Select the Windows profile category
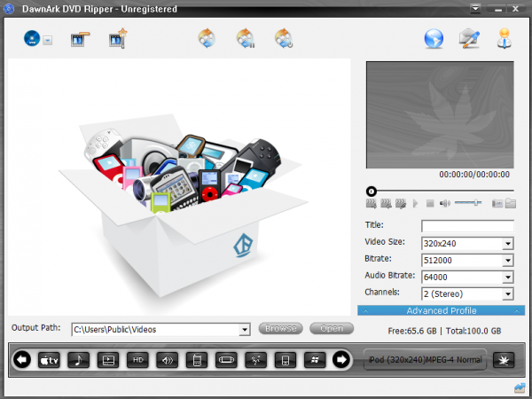Screen dimensions: 532x399 (315, 360)
